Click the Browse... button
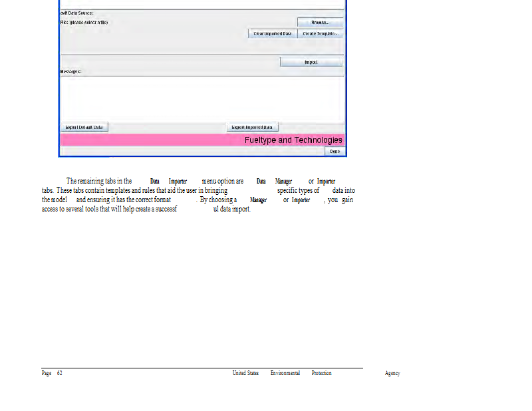Screen dimensions: 532x411 click(320, 23)
